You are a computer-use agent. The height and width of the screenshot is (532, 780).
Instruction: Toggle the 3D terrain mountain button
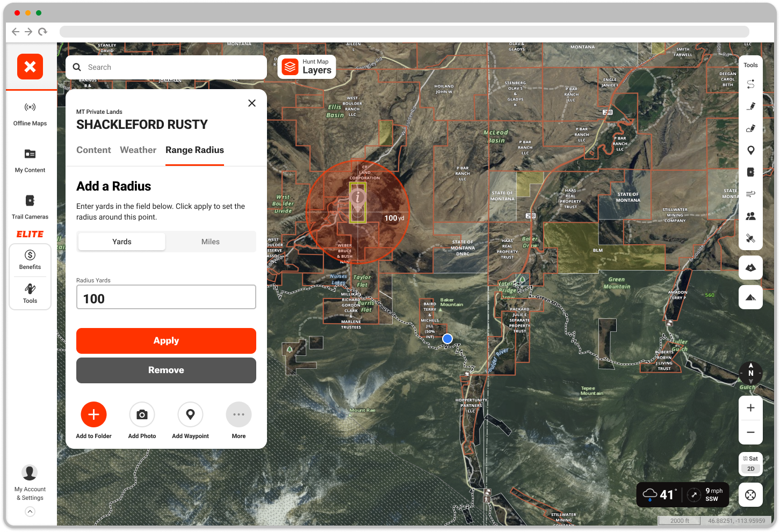[x=751, y=297]
